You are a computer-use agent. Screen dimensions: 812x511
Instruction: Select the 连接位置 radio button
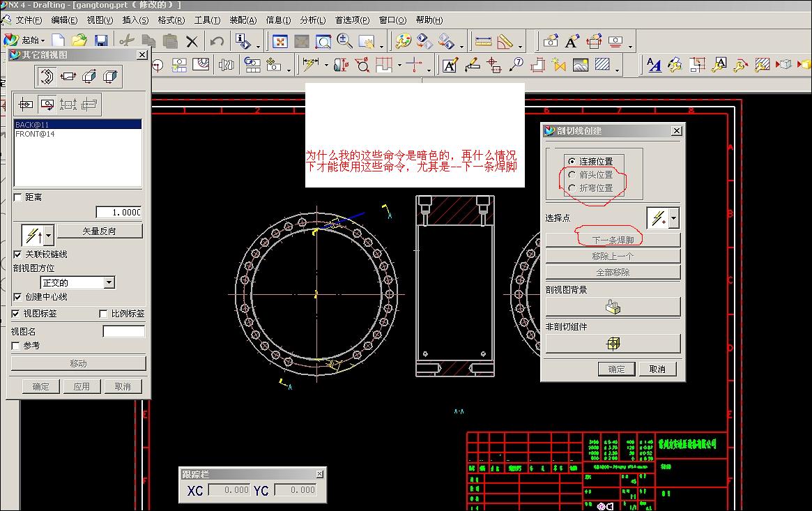[572, 162]
